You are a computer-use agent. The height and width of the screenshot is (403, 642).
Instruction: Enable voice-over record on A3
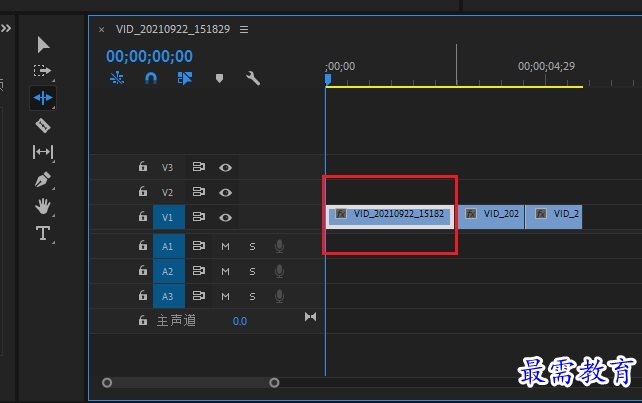tap(279, 296)
